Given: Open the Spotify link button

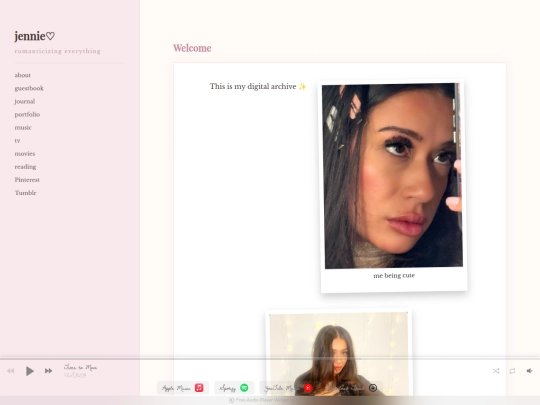Looking at the screenshot, I should (234, 388).
